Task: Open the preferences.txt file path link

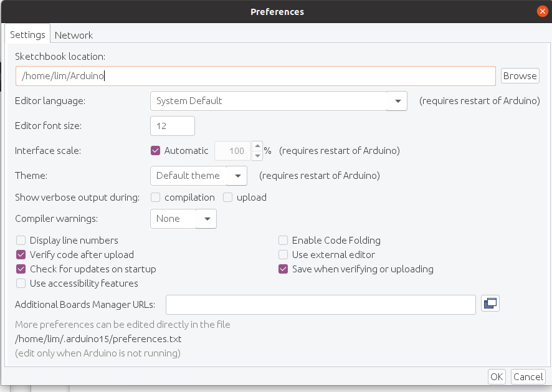Action: 98,339
